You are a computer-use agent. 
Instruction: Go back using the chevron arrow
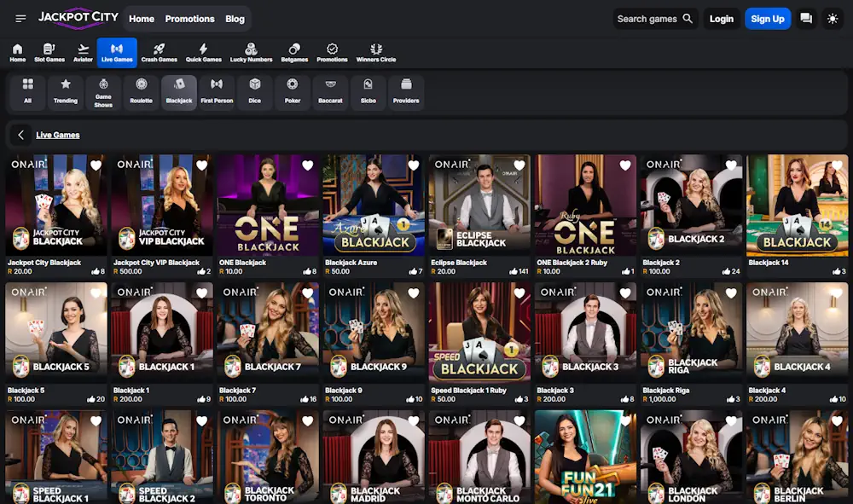point(21,135)
